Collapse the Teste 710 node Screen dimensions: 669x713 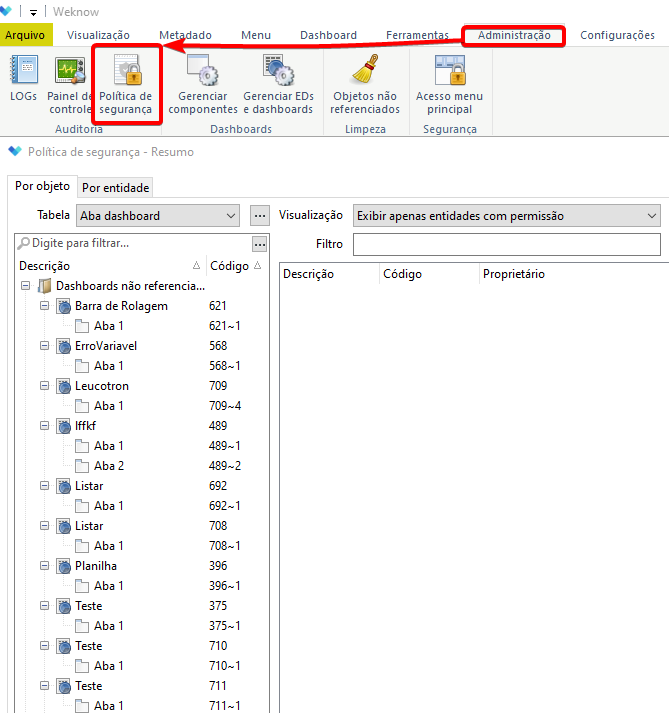click(45, 646)
